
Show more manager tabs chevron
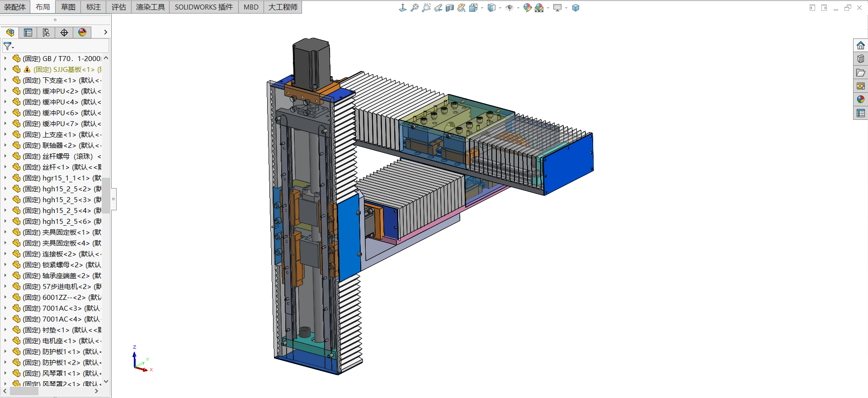point(105,32)
